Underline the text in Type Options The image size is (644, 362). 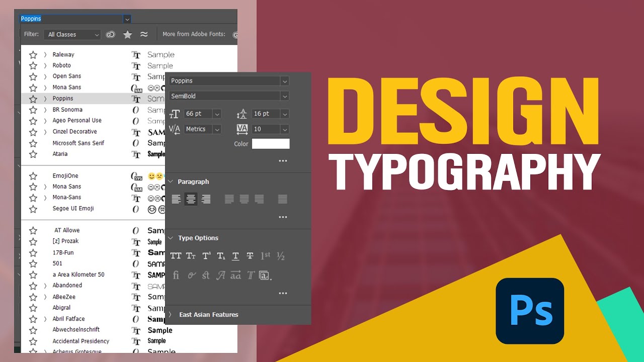(235, 256)
